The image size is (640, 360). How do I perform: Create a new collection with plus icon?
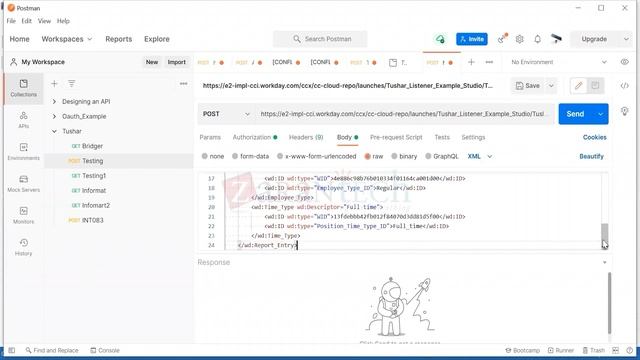54,84
